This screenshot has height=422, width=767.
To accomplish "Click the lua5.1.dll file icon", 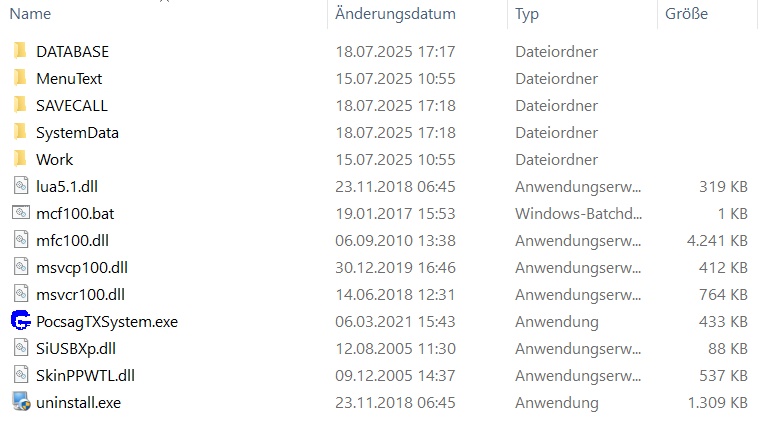I will 21,186.
